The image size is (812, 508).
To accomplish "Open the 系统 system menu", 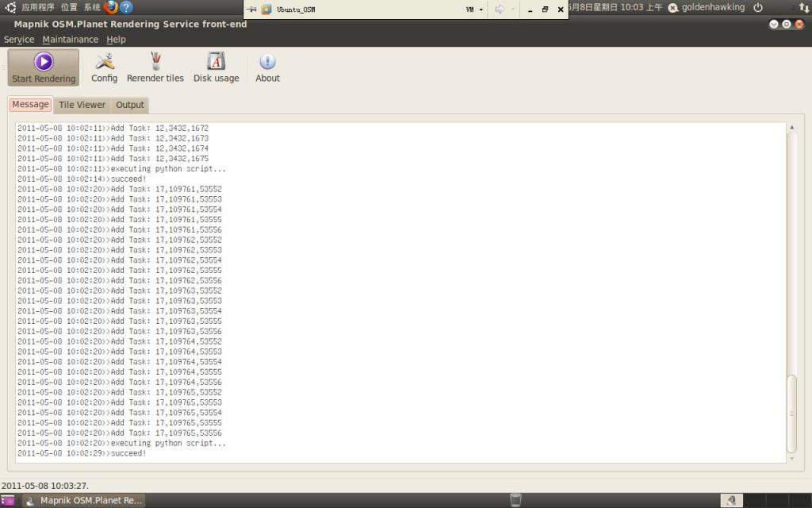I will pos(92,7).
